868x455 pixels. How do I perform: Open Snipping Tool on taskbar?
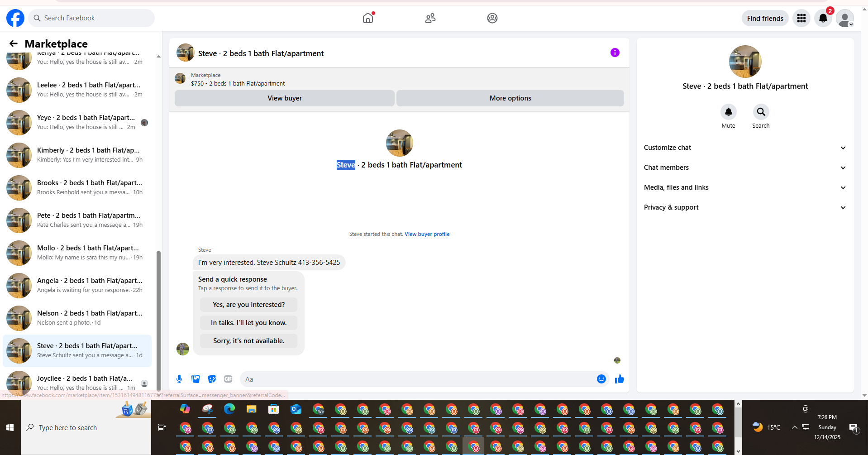coord(207,409)
